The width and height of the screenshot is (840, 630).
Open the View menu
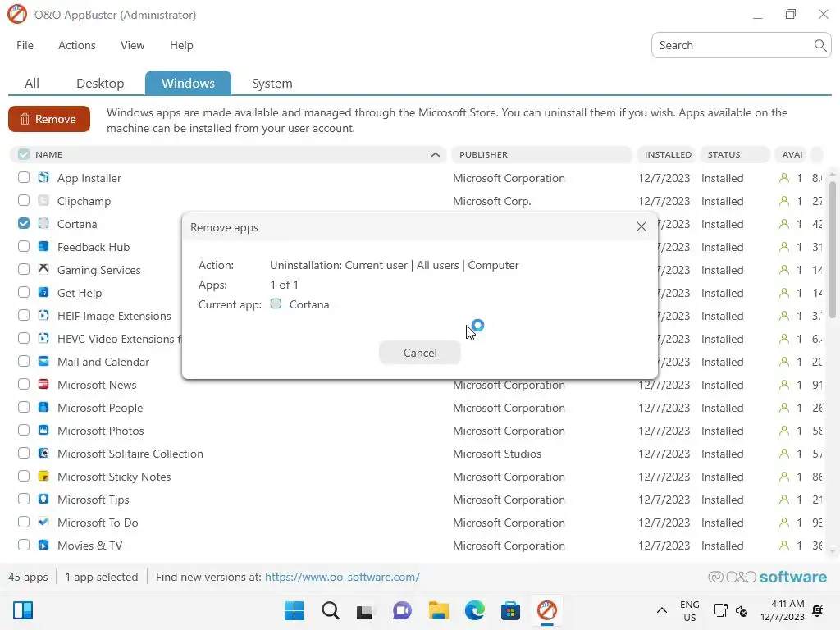point(132,46)
